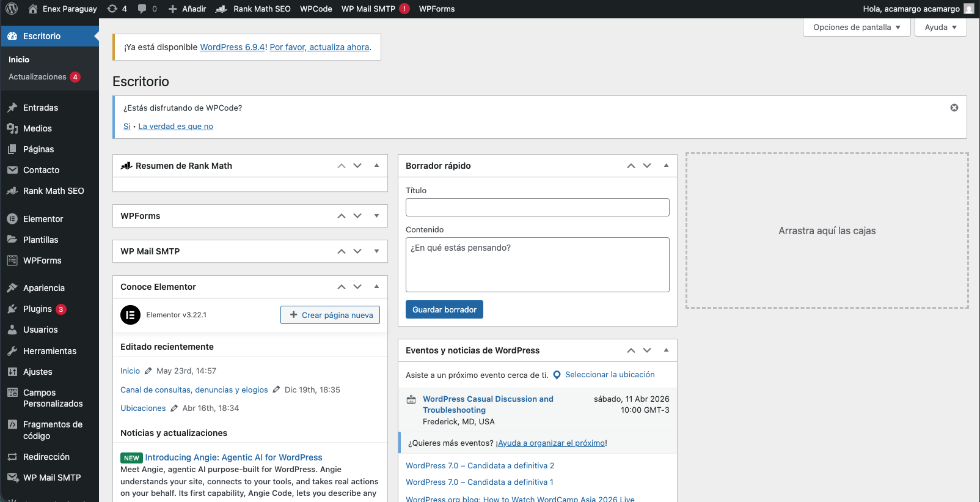
Task: Move Conoce Elementor box down
Action: [357, 287]
